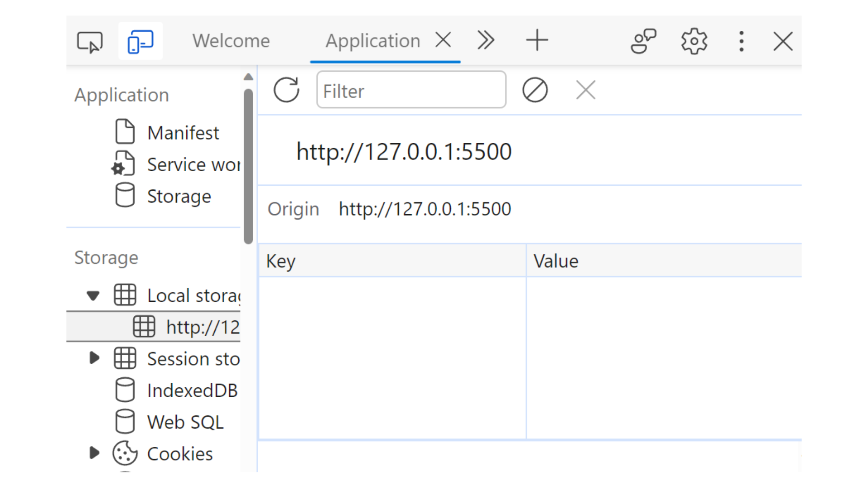Click the Cookies cookie icon
The width and height of the screenshot is (868, 488).
tap(125, 453)
